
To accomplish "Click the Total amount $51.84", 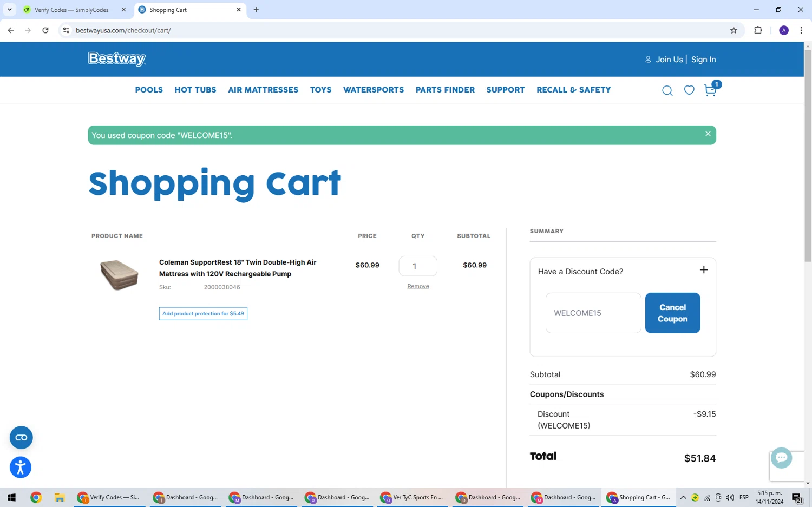I will 700,458.
